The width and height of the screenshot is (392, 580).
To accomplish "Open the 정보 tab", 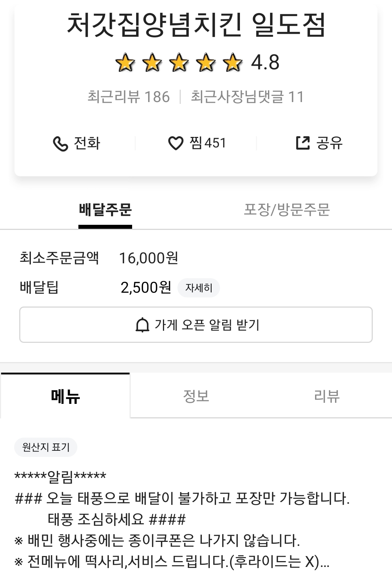I will tap(196, 396).
